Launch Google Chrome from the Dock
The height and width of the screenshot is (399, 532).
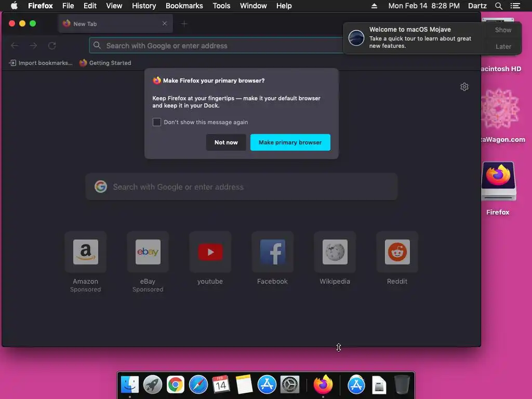point(176,385)
